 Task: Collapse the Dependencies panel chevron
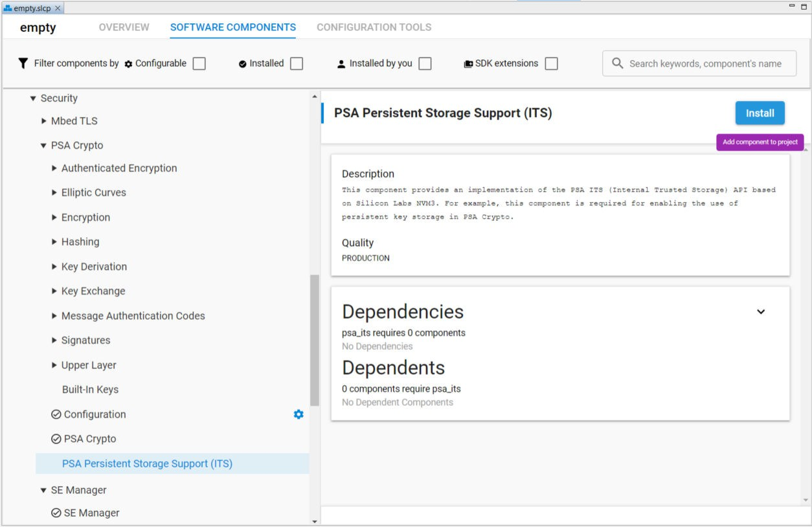point(761,311)
